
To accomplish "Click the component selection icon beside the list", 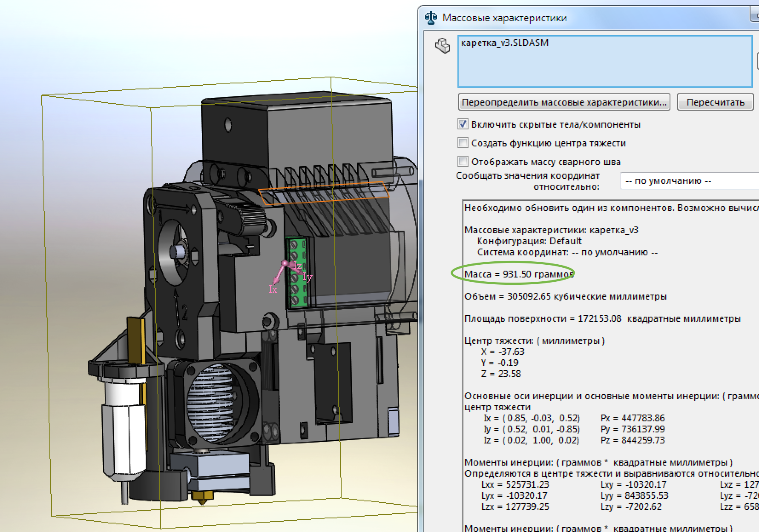I will [443, 46].
